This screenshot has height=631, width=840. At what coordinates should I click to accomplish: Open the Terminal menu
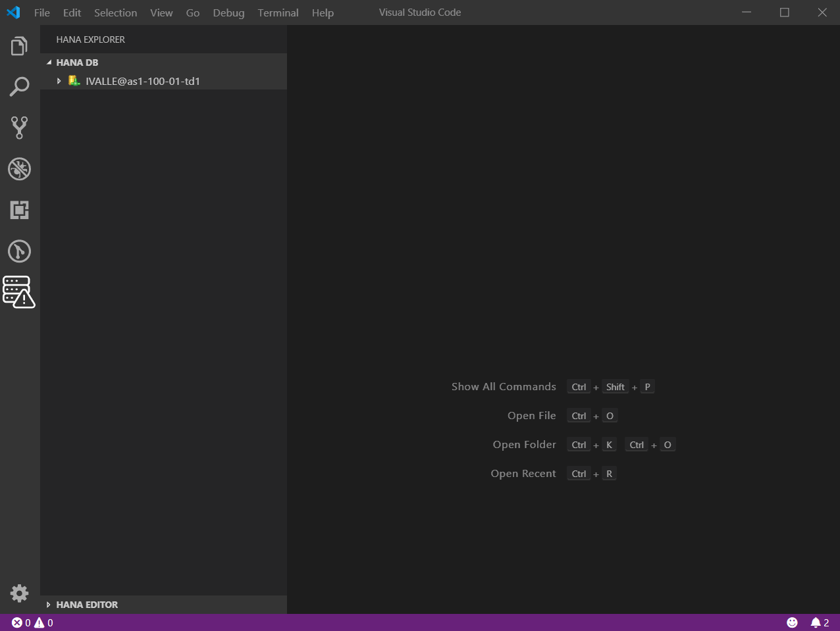tap(278, 13)
